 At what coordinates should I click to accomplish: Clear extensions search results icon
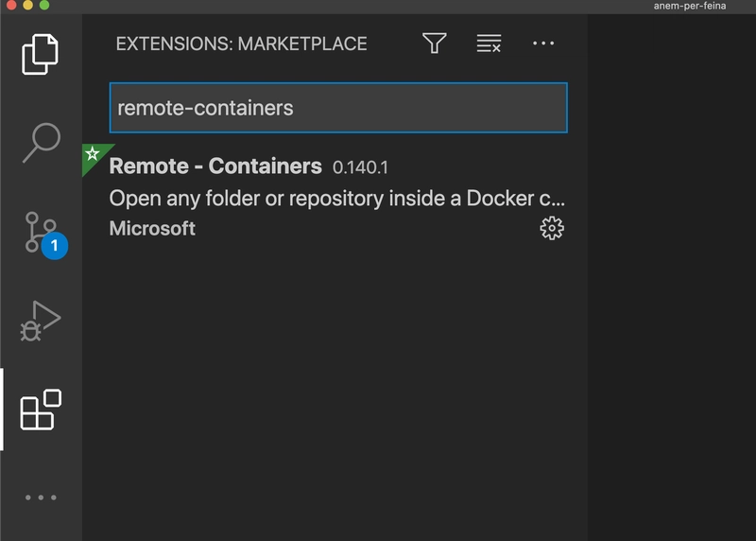(489, 43)
